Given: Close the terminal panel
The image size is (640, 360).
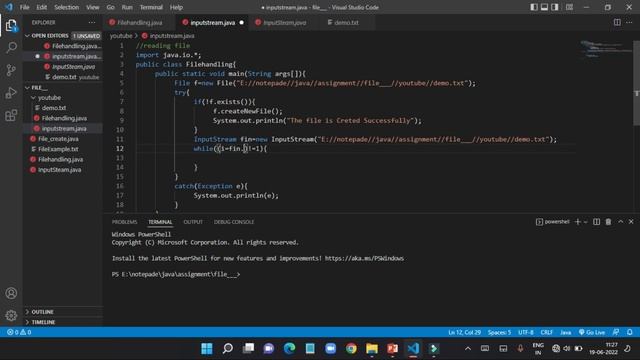Looking at the screenshot, I should (x=631, y=222).
